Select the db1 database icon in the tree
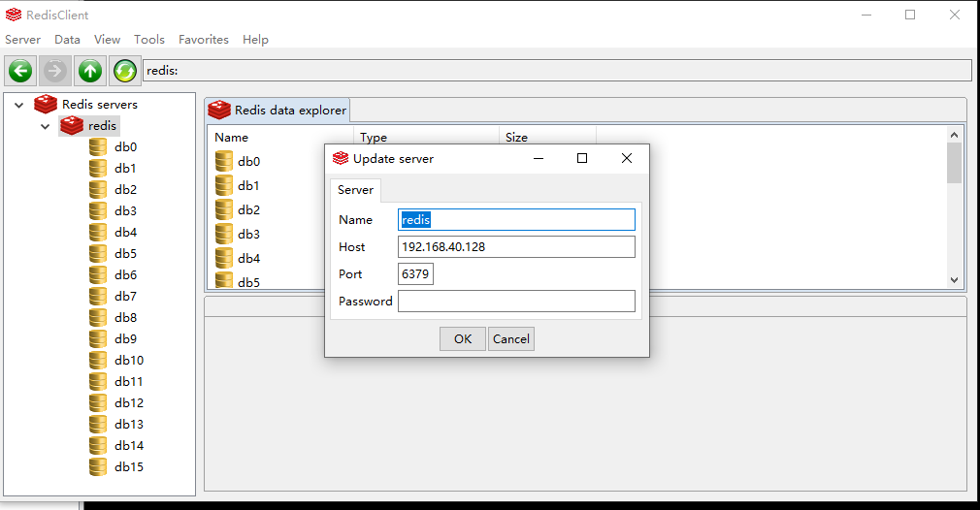This screenshot has height=510, width=980. (98, 168)
